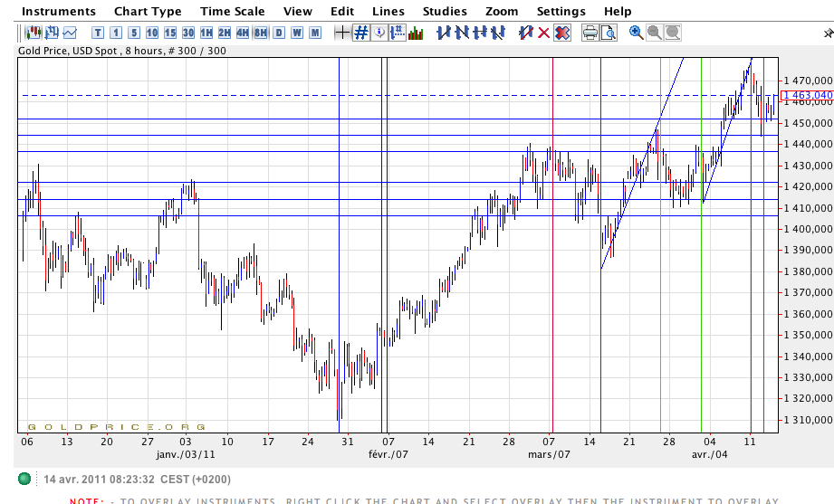This screenshot has width=834, height=504.
Task: Click the pin icon at toolbar end
Action: pos(829,33)
